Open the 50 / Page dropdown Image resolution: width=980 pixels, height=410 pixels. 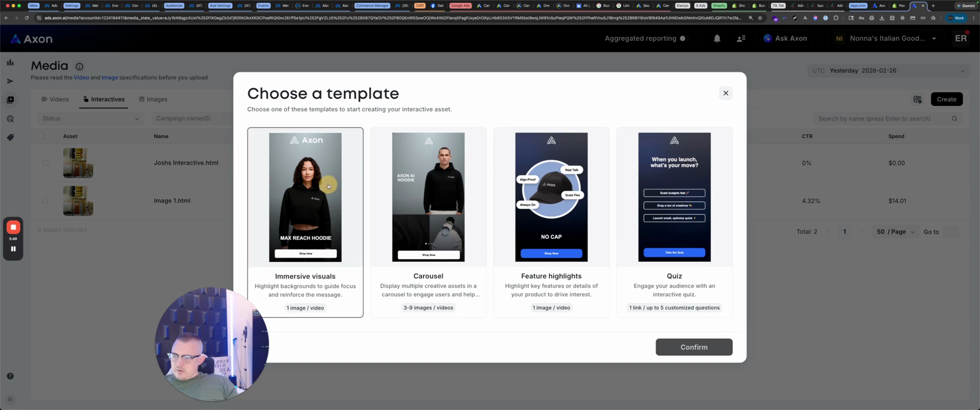coord(895,232)
